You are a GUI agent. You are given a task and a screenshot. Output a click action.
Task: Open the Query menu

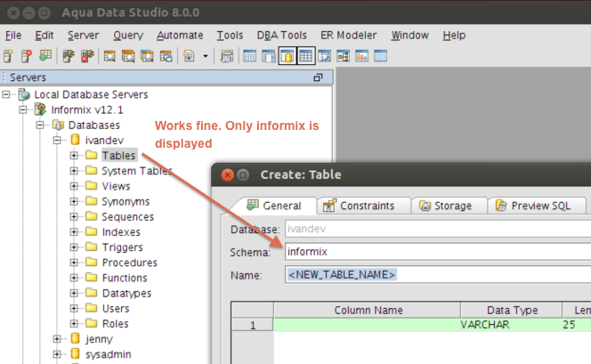(128, 35)
